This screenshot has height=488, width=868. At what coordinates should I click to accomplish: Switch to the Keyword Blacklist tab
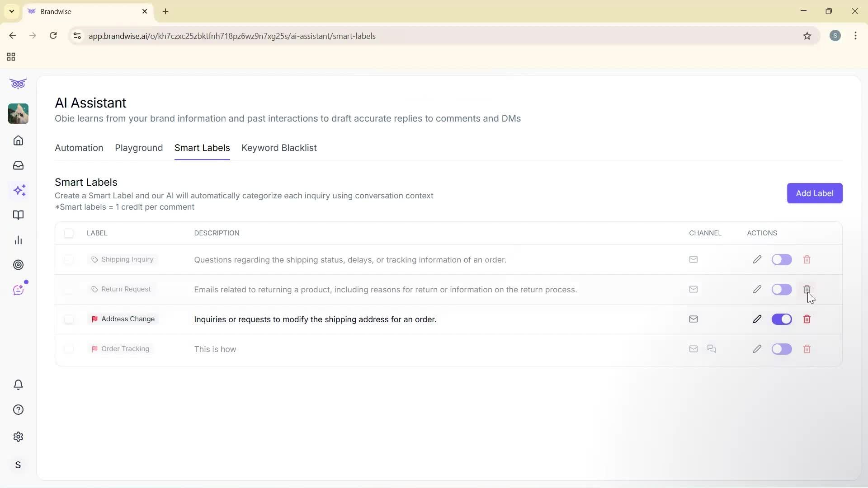pos(279,148)
